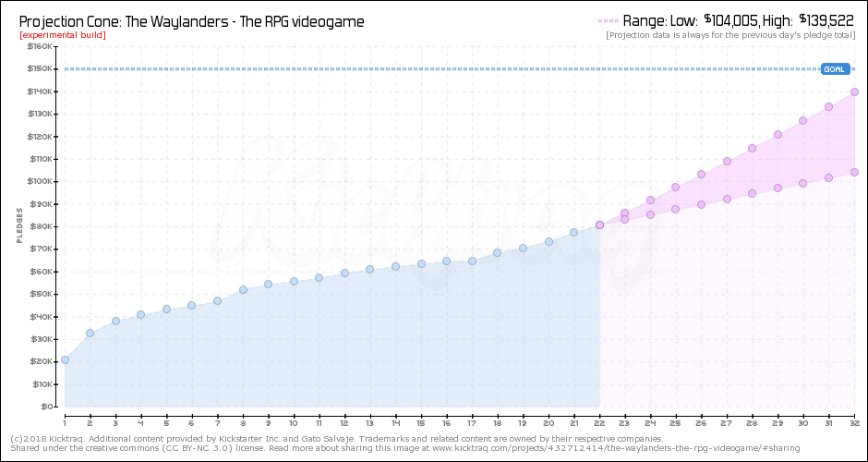
Task: Select the high projection point at day 30
Action: 802,120
